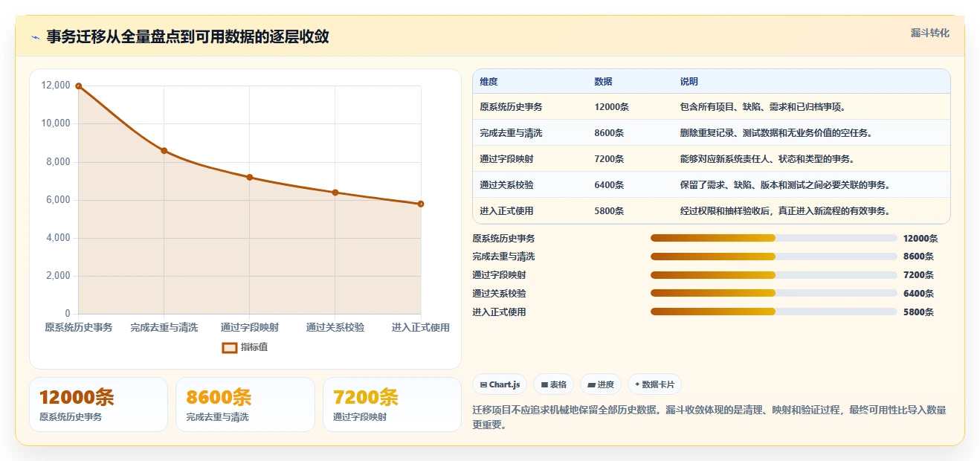Click the progress bar for 完成去重与清洗
Screen dimensions: 980x461
[x=773, y=257]
